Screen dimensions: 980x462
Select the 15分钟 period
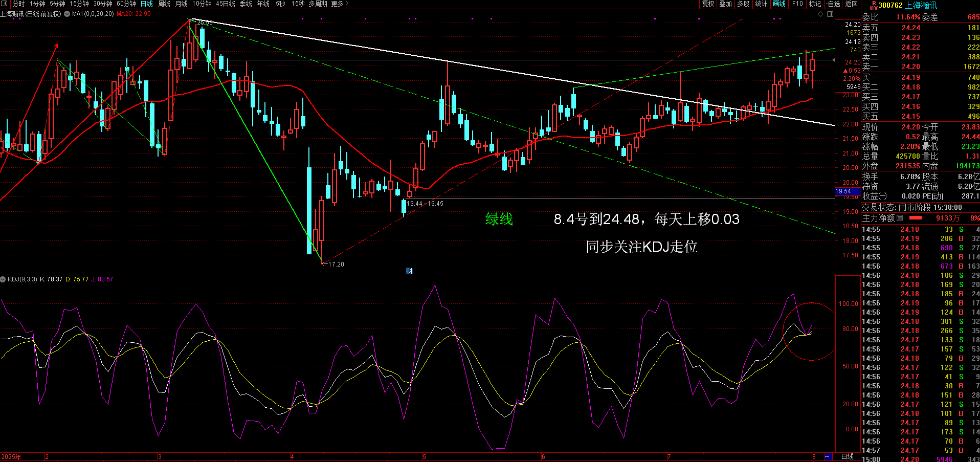tap(79, 4)
